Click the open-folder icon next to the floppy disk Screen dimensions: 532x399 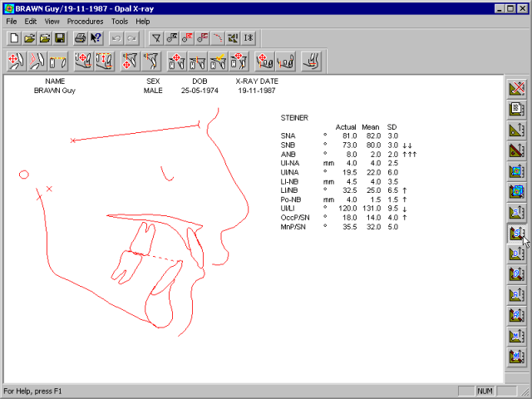click(45, 38)
